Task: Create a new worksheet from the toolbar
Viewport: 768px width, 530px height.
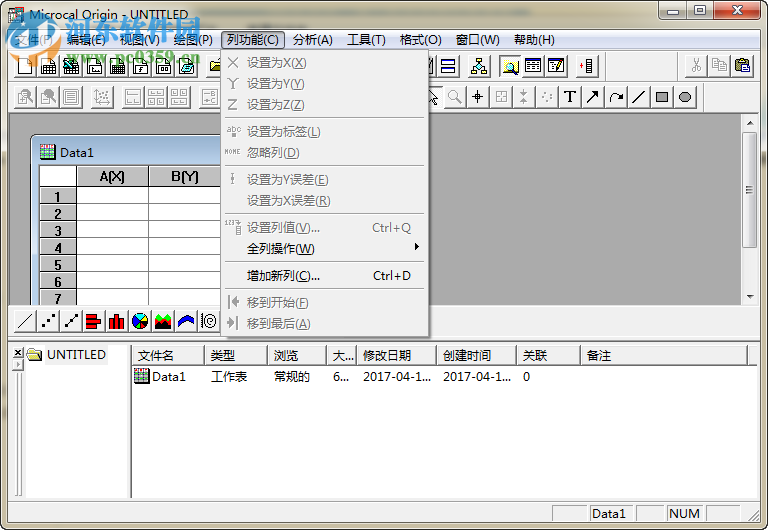Action: pos(48,66)
